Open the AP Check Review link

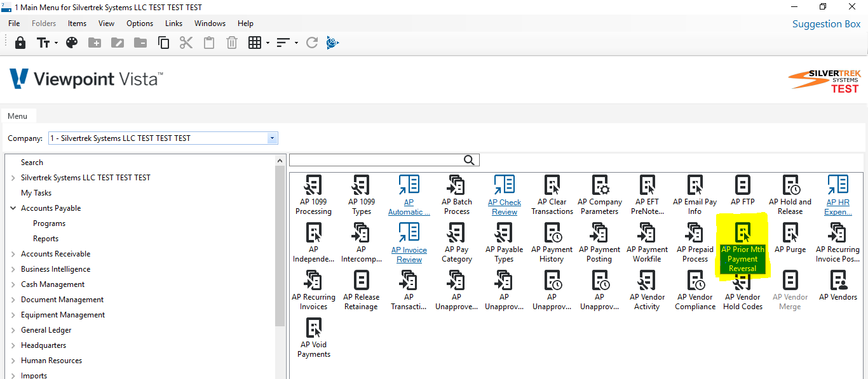point(504,196)
